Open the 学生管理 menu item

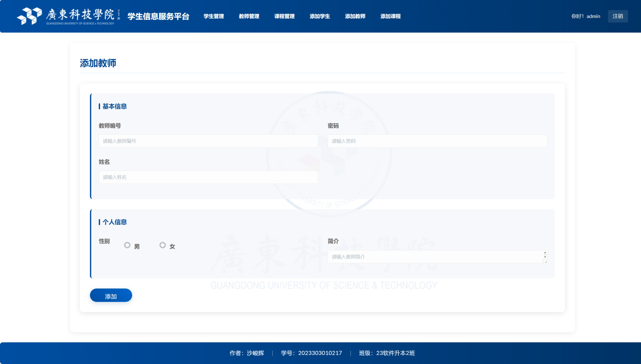point(213,16)
